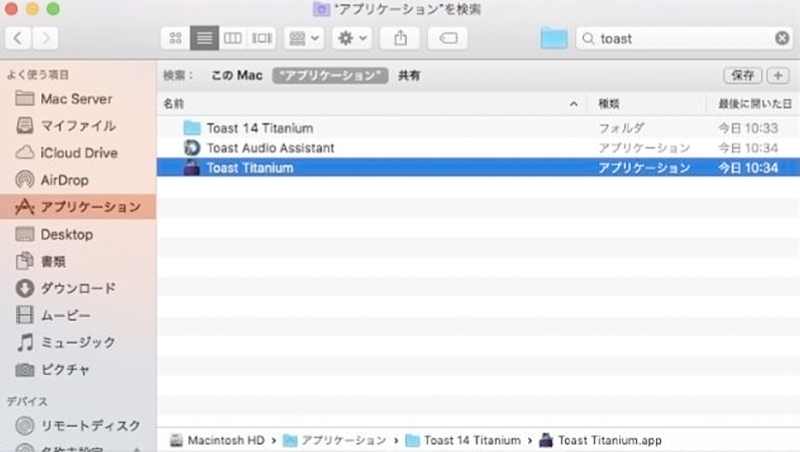Open Mac Server in the sidebar
Screen dimensions: 800x452
pos(78,98)
